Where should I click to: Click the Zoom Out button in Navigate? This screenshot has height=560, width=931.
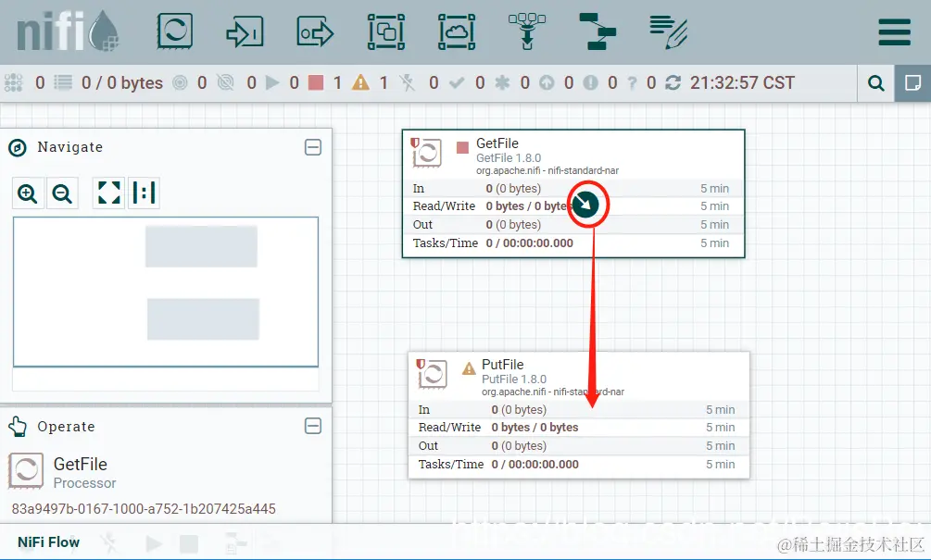(x=62, y=193)
